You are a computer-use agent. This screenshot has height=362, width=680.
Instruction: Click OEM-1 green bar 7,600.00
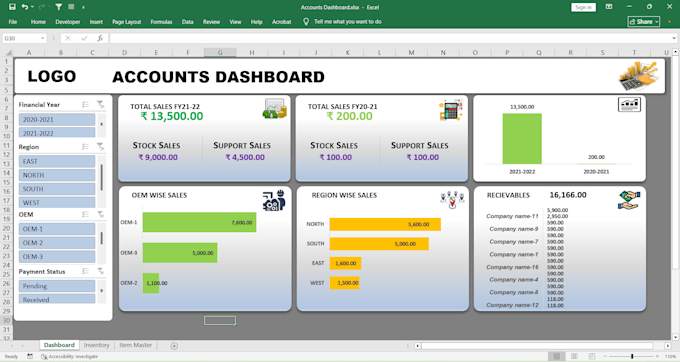[199, 222]
